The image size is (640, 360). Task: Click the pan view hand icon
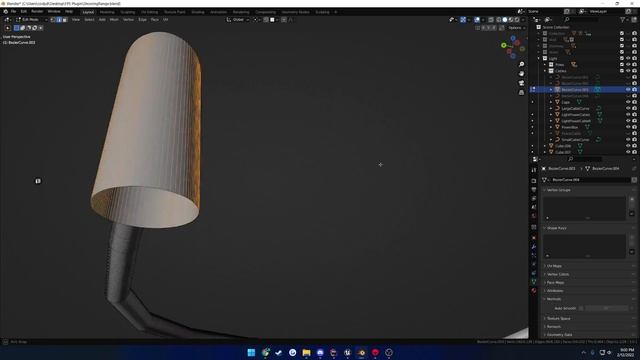[521, 74]
